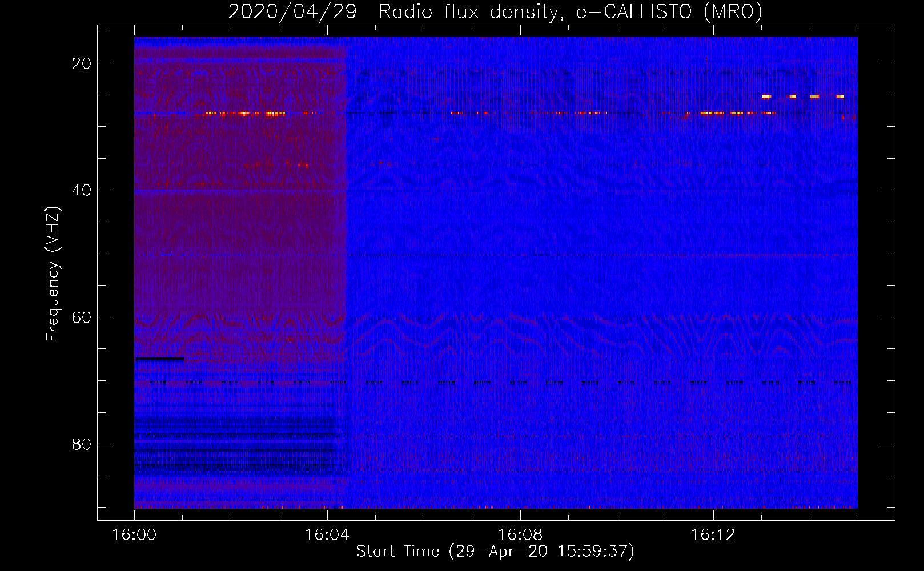This screenshot has height=571, width=924.
Task: Click the 16:12 time tick label
Action: pos(713,535)
